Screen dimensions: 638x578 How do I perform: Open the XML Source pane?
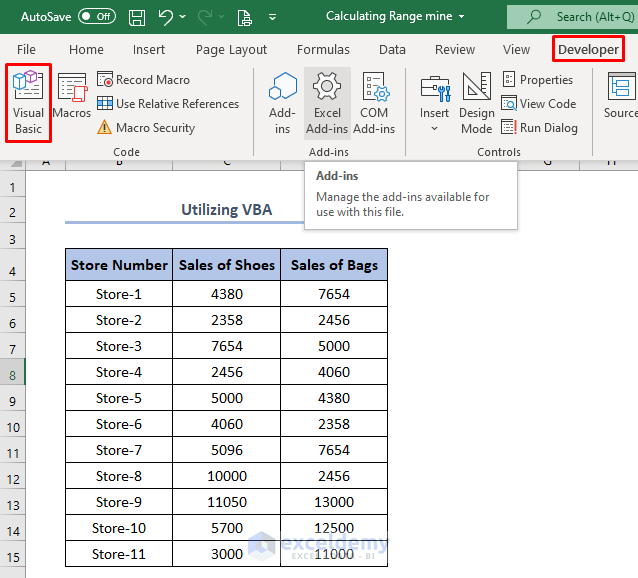(621, 96)
